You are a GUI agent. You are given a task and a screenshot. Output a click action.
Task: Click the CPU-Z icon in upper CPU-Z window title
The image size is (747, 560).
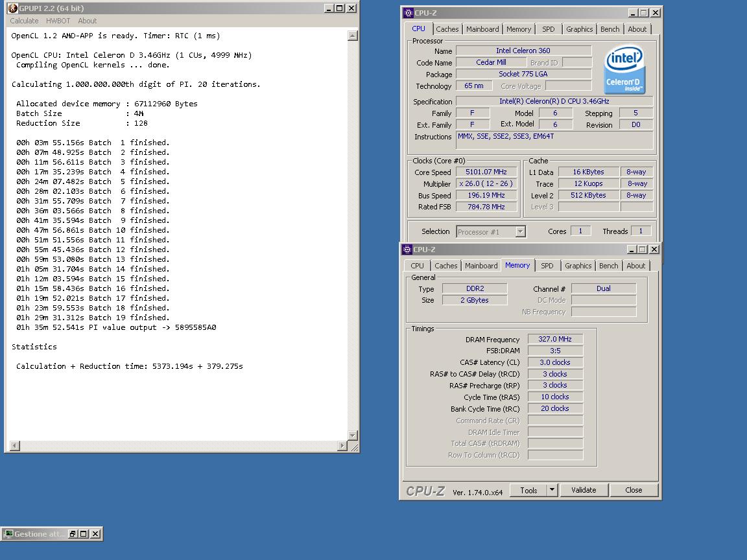409,13
